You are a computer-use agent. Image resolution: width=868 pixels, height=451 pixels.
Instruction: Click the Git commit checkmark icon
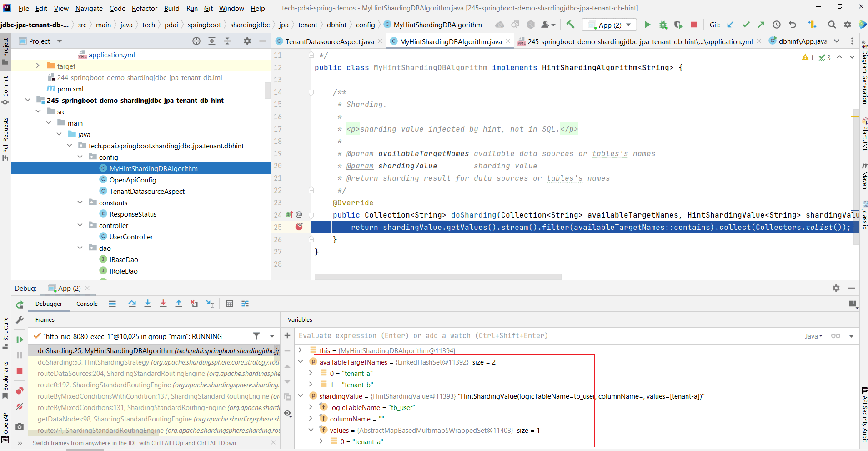click(x=746, y=25)
